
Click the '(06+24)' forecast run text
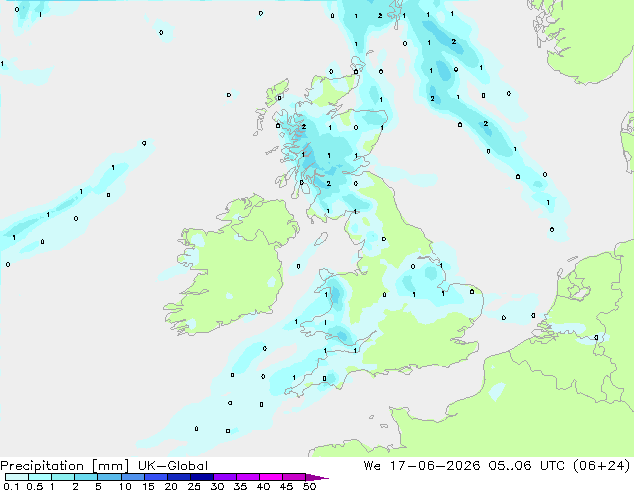click(602, 466)
